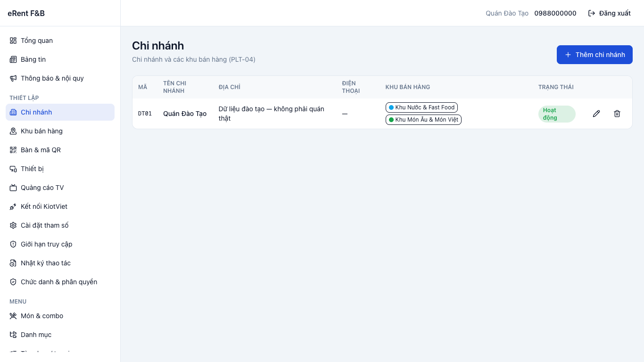Click the Món & combo utensils icon
The height and width of the screenshot is (362, 644).
pos(13,316)
